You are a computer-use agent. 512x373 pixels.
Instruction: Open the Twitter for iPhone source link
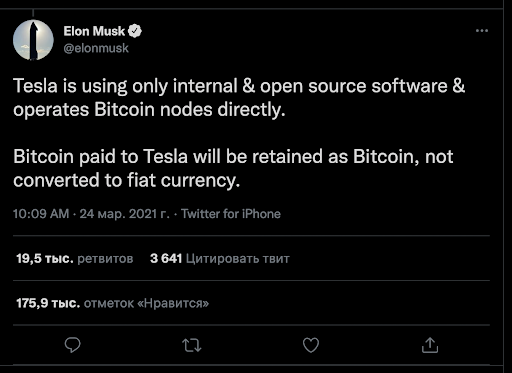tap(231, 214)
